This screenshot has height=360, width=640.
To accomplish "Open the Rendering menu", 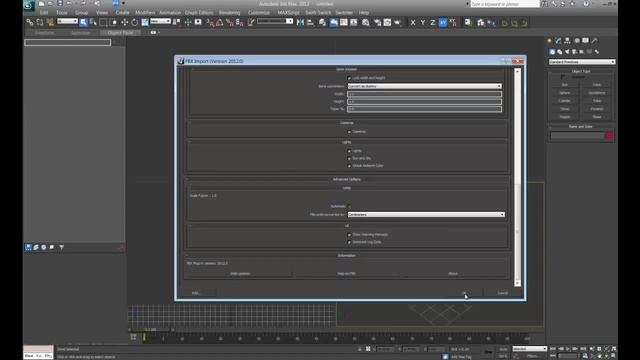I will (229, 13).
